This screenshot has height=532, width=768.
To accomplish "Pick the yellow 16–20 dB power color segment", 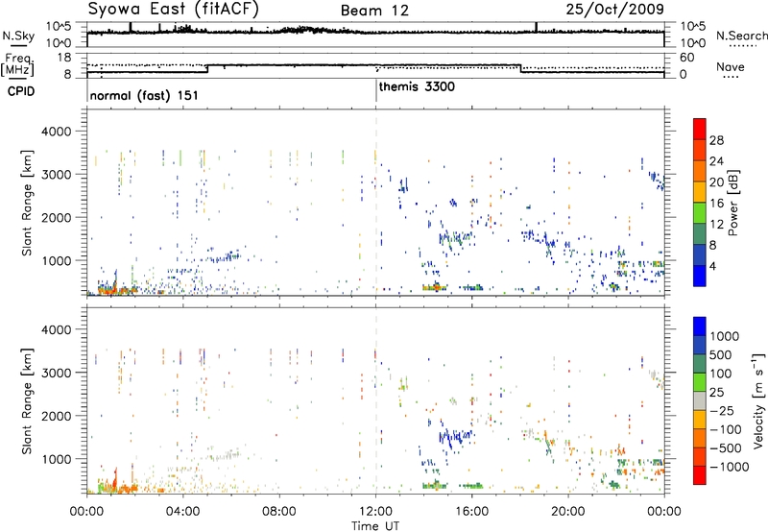I will [x=700, y=192].
